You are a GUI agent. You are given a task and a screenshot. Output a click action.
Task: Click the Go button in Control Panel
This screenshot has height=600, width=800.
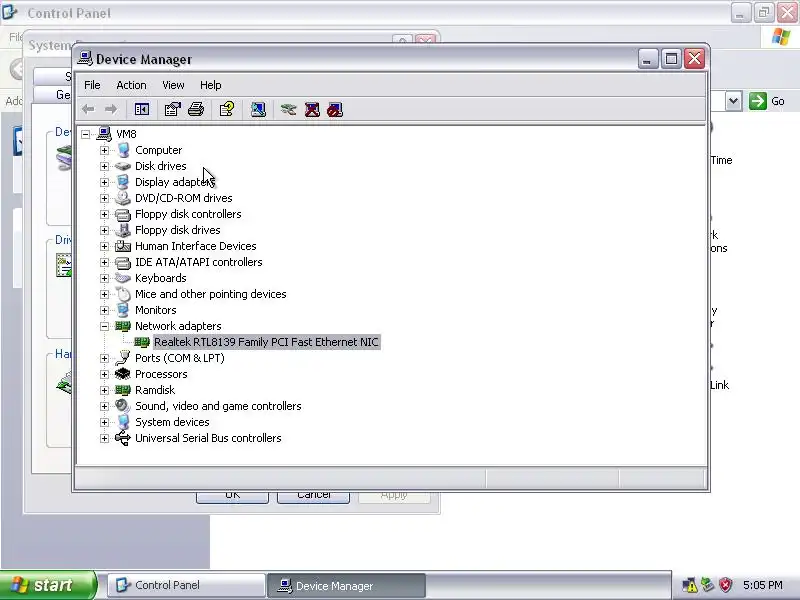pos(767,101)
